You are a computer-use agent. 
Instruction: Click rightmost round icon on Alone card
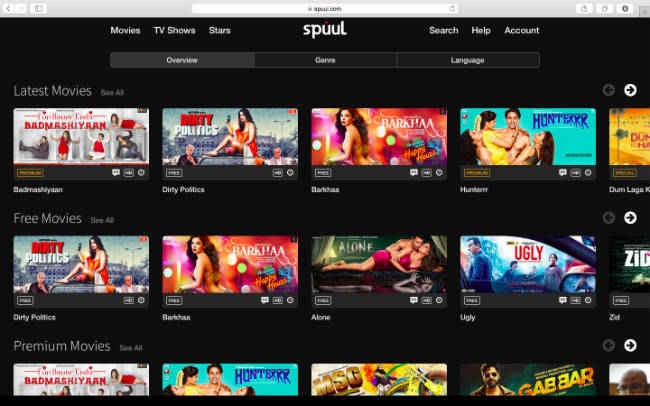[439, 300]
